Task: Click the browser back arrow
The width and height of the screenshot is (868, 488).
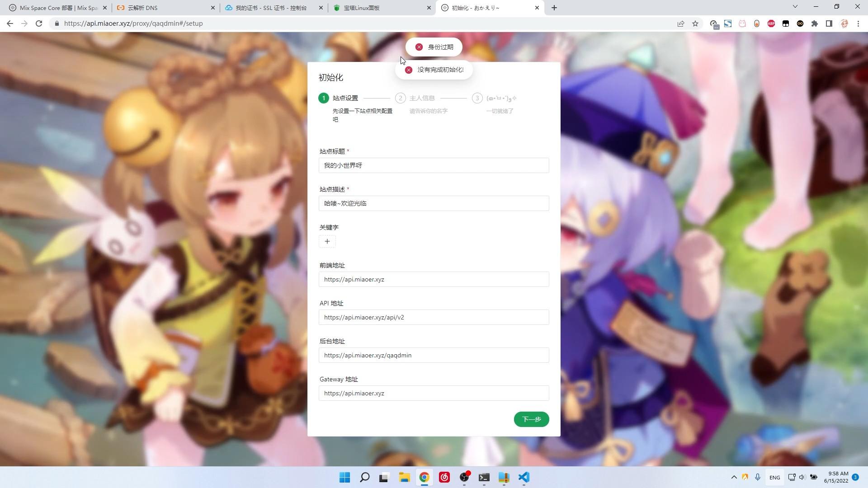Action: tap(10, 23)
